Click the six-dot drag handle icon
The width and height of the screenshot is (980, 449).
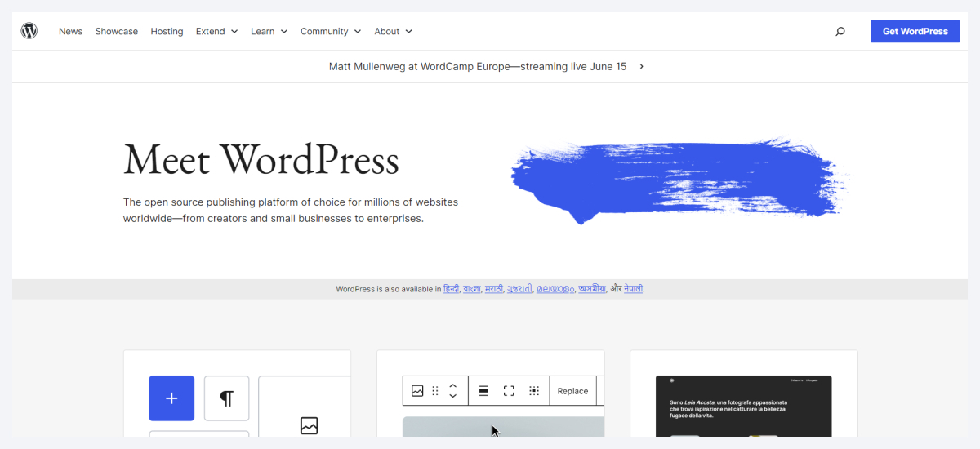(x=435, y=391)
